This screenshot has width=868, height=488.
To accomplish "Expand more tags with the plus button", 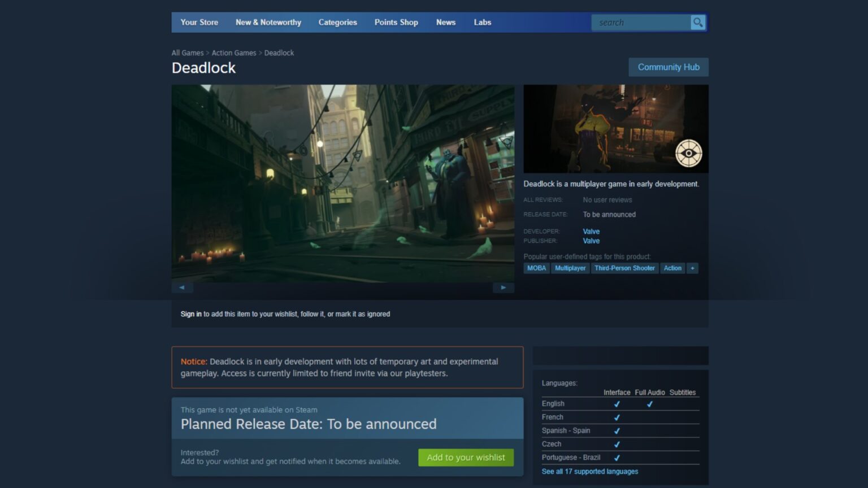I will 692,268.
